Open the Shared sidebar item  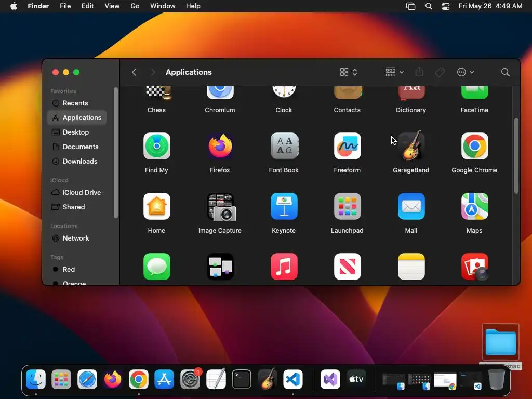click(77, 207)
